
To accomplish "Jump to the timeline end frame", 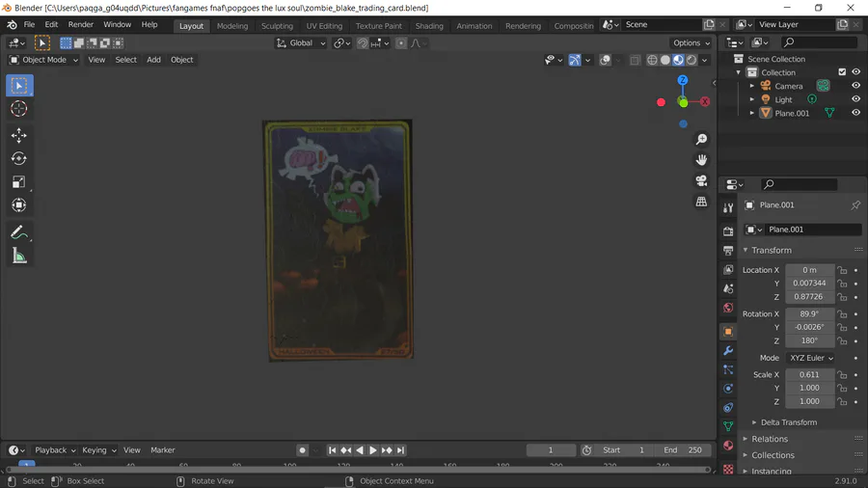I will (x=401, y=450).
